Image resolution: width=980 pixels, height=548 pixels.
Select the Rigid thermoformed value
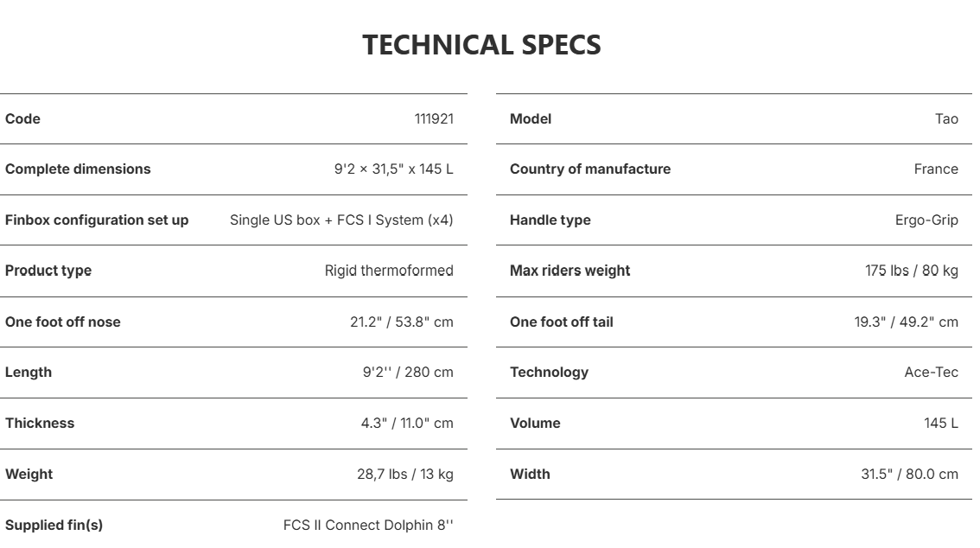click(389, 271)
